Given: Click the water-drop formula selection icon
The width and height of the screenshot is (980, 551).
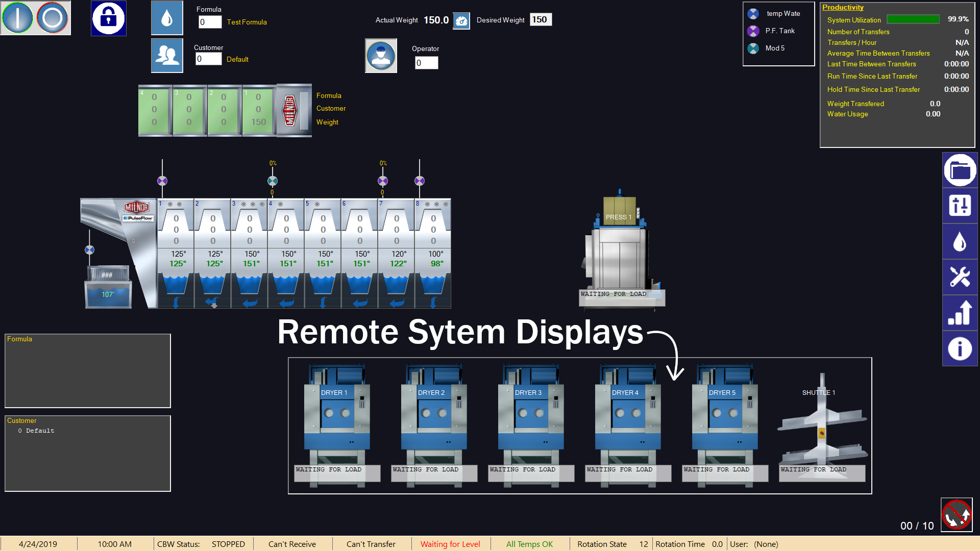Looking at the screenshot, I should (x=167, y=18).
